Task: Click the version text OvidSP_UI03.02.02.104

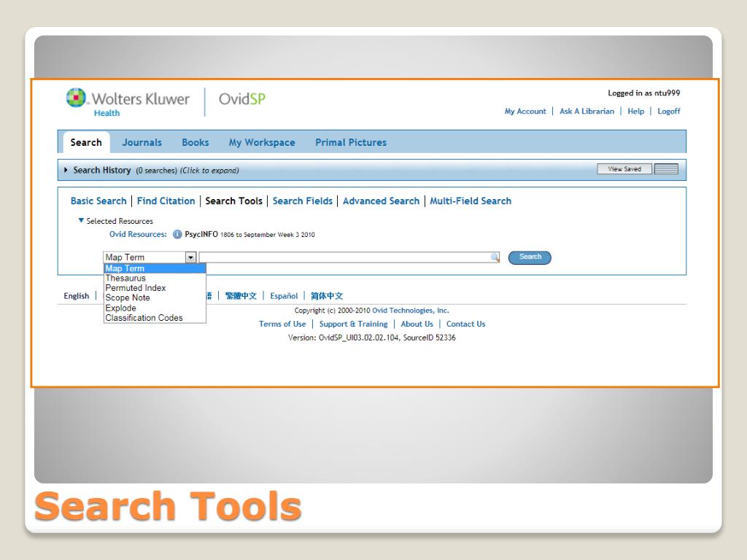Action: click(359, 338)
